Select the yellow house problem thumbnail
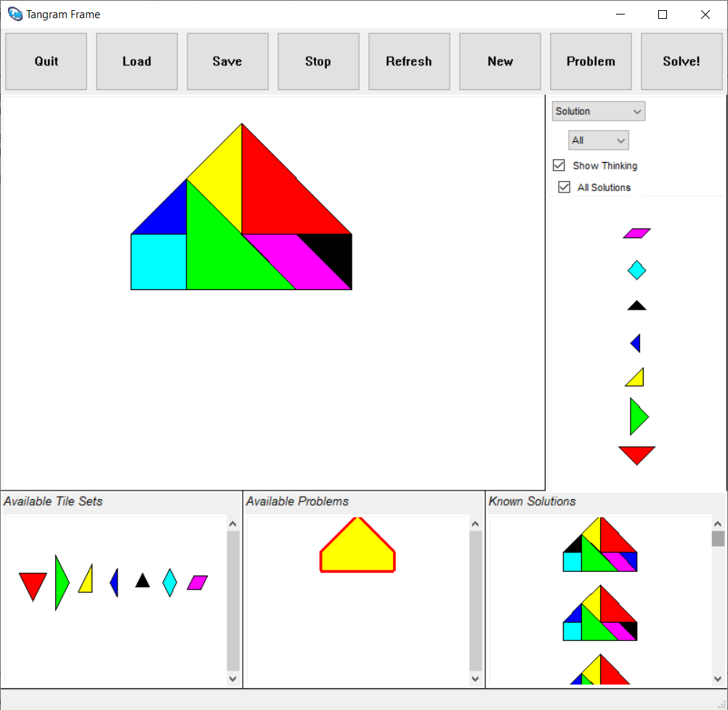 tap(357, 545)
